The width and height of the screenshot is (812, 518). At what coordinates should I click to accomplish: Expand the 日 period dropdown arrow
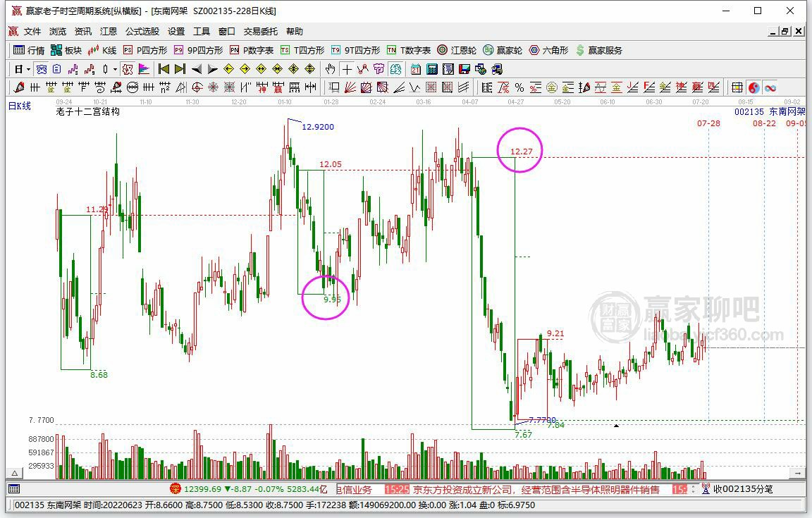click(x=28, y=69)
